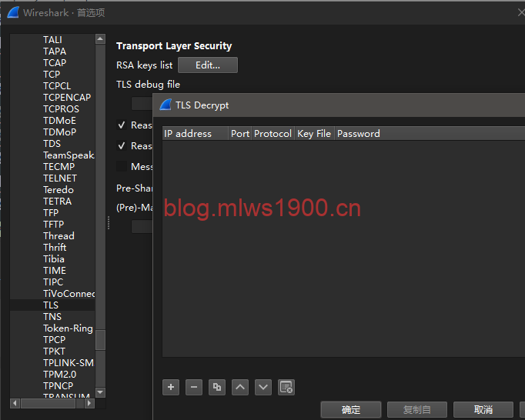The height and width of the screenshot is (420, 525).
Task: Click the Protocol column header
Action: tap(273, 134)
